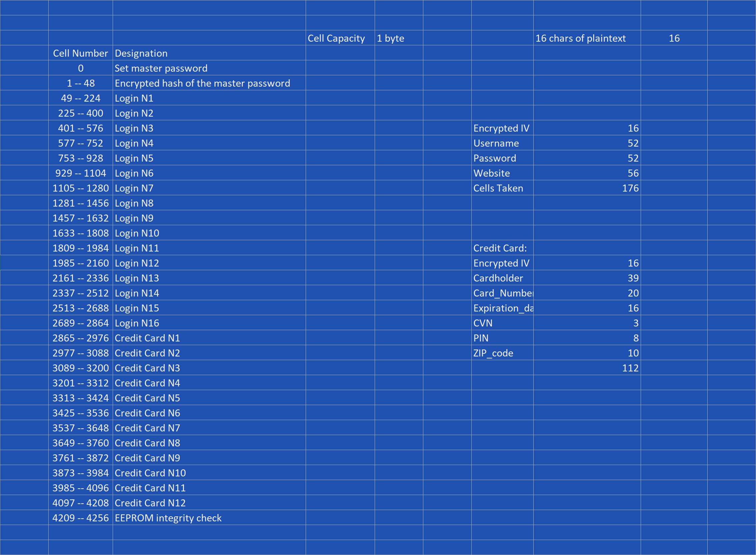Click the 'Designation' header cell
This screenshot has width=756, height=555.
pos(209,53)
